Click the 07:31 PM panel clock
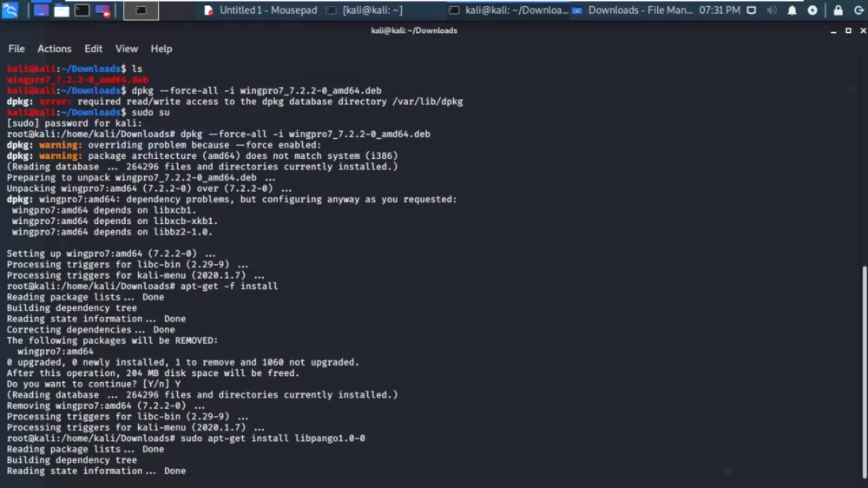868x488 pixels. click(719, 10)
